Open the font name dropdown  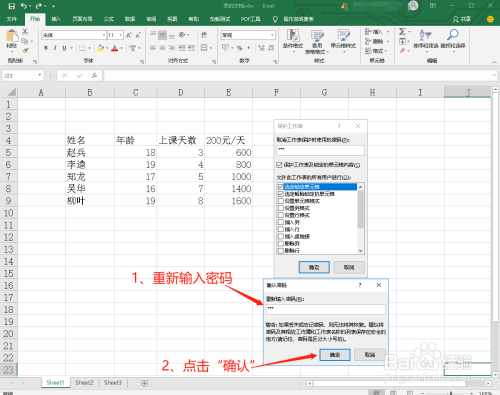(104, 35)
